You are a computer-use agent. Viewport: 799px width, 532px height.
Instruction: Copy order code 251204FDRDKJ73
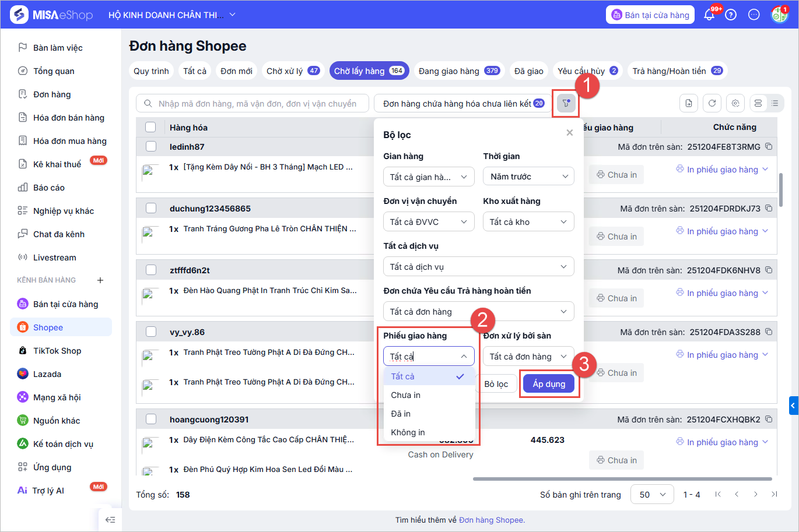click(x=769, y=209)
